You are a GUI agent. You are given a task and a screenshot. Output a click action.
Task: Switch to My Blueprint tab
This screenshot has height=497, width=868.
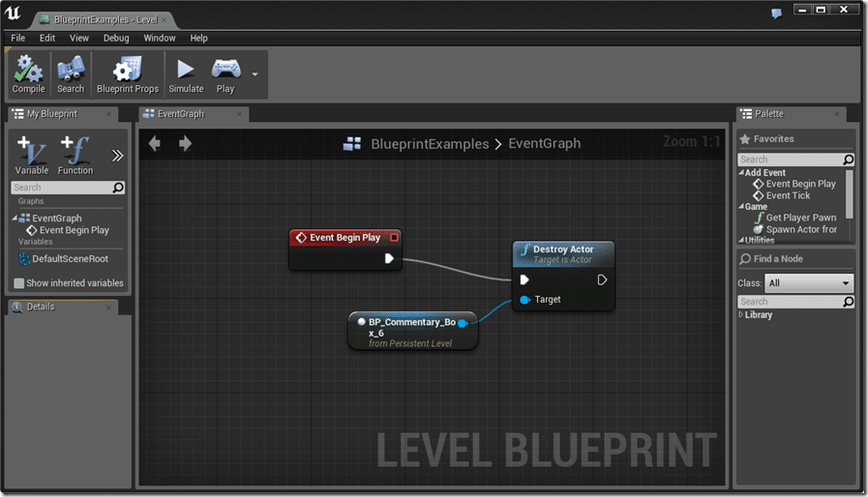51,114
